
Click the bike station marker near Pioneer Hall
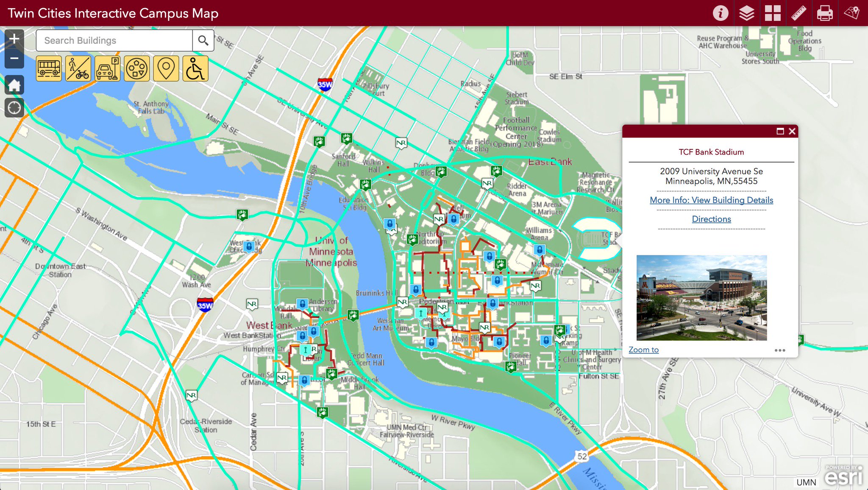(511, 367)
